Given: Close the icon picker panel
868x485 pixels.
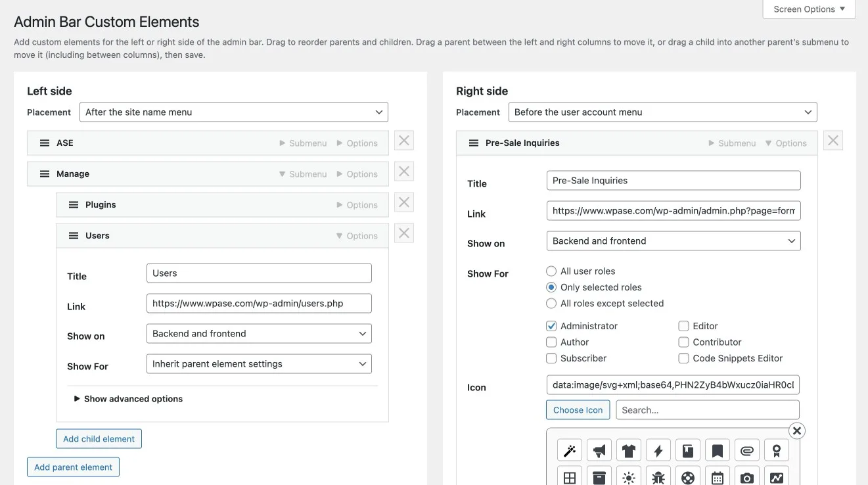Looking at the screenshot, I should (796, 430).
